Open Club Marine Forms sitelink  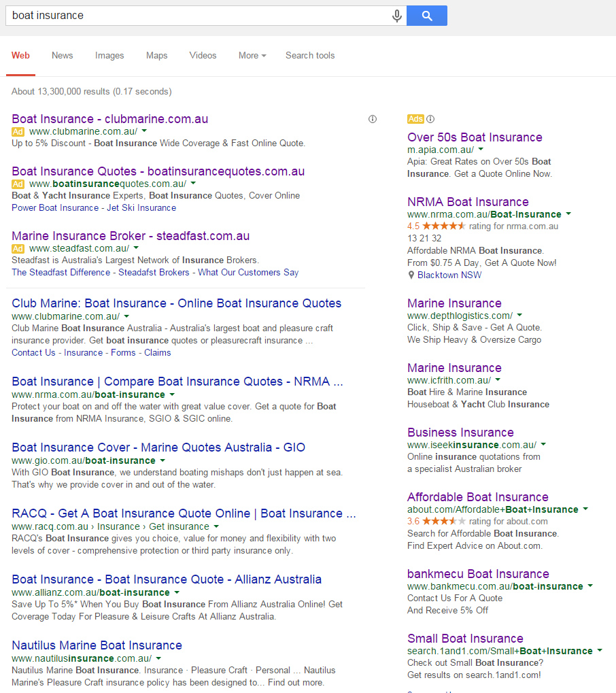coord(123,353)
